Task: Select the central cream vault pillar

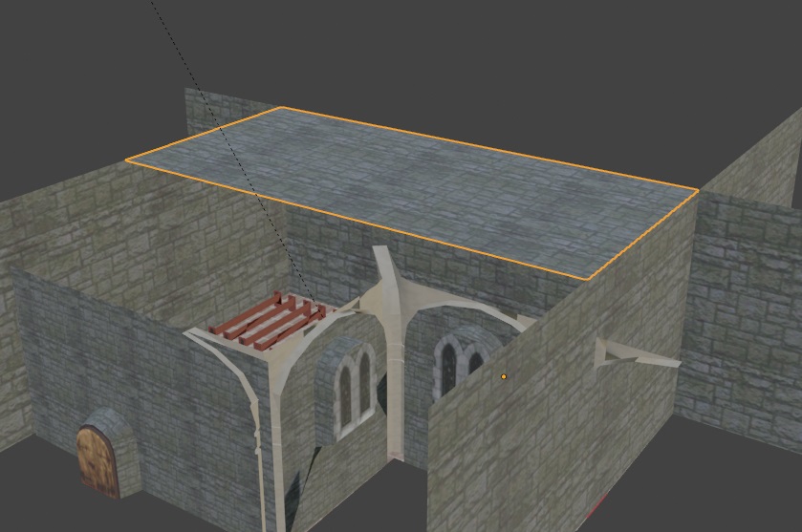Action: 394,352
